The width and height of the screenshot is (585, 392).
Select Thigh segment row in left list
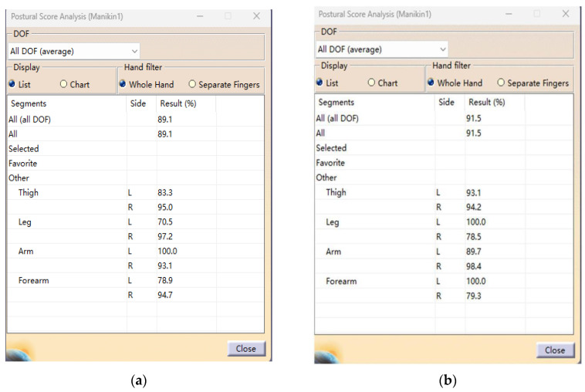[x=29, y=193]
